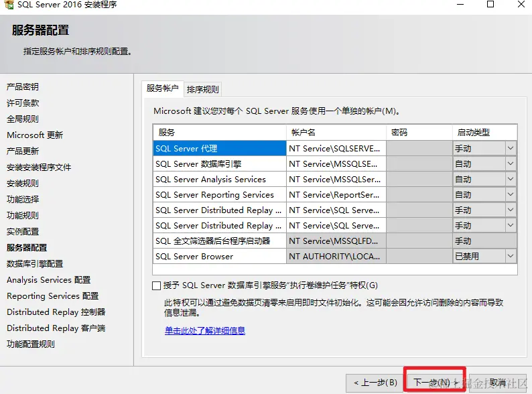Select the SQL Server Reporting Services row

[220, 195]
